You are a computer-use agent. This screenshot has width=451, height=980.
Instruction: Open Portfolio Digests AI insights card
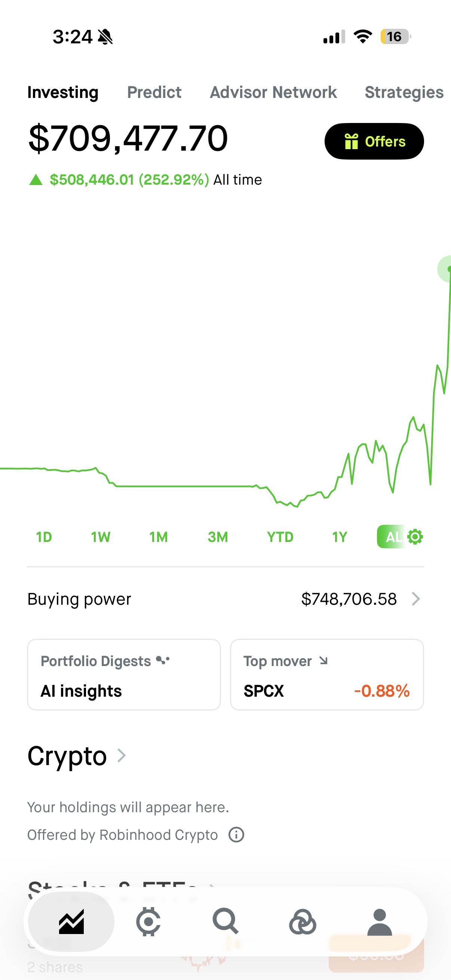tap(124, 675)
